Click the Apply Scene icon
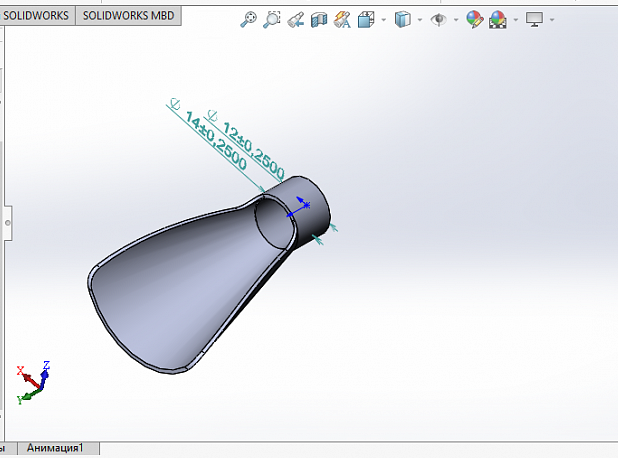 pyautogui.click(x=497, y=19)
